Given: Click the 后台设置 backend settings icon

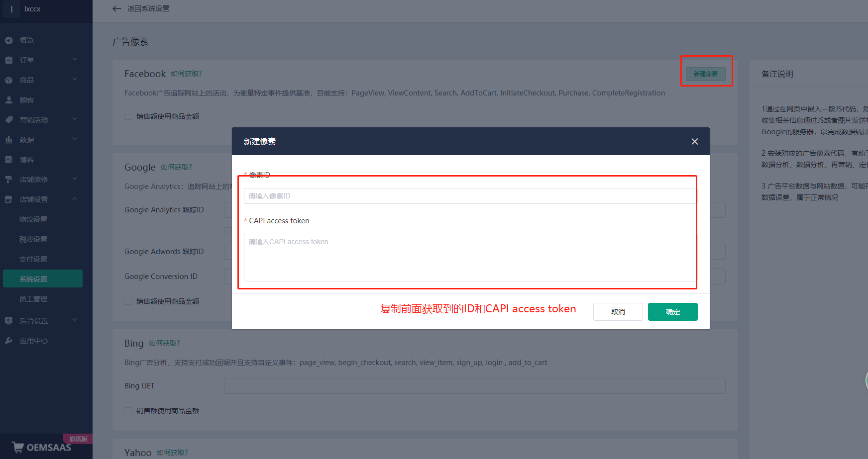Looking at the screenshot, I should click(x=8, y=321).
